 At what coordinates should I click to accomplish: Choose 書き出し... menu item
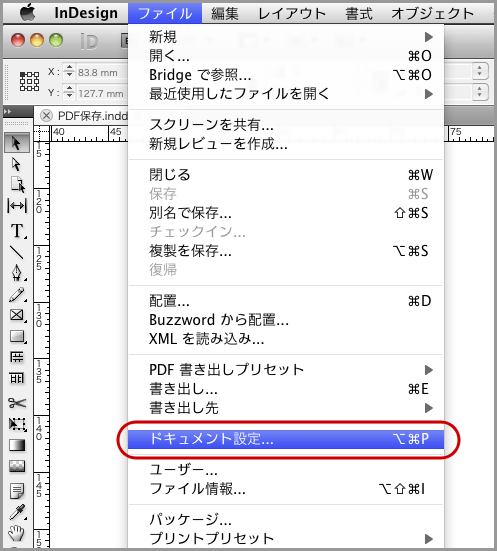pyautogui.click(x=286, y=389)
